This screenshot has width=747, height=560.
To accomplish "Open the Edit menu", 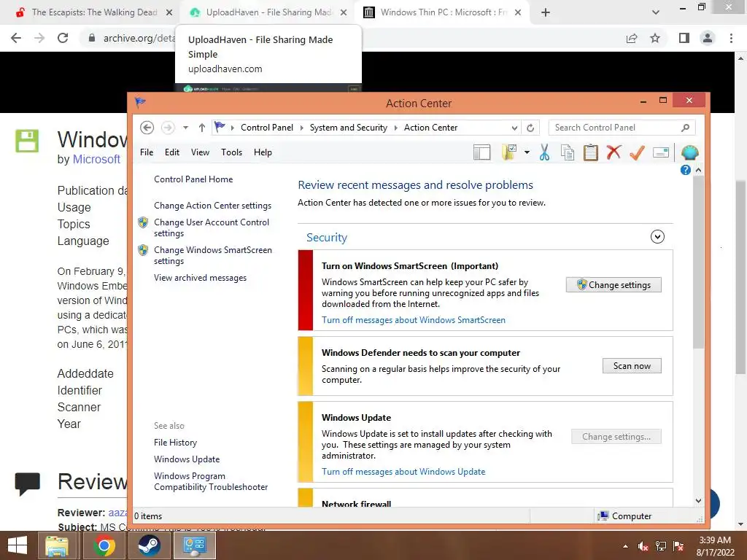I will (172, 152).
